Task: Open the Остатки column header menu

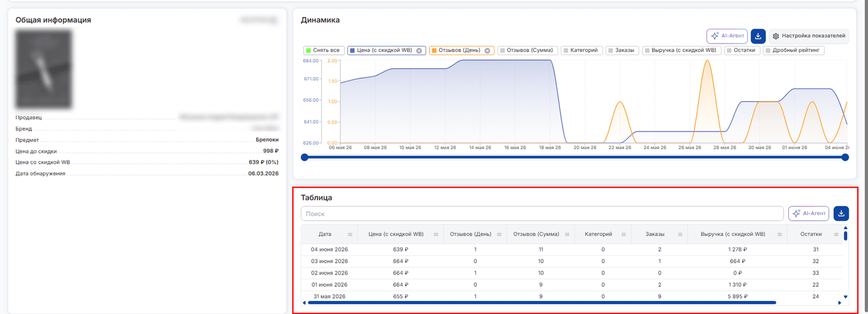Action: pos(835,234)
